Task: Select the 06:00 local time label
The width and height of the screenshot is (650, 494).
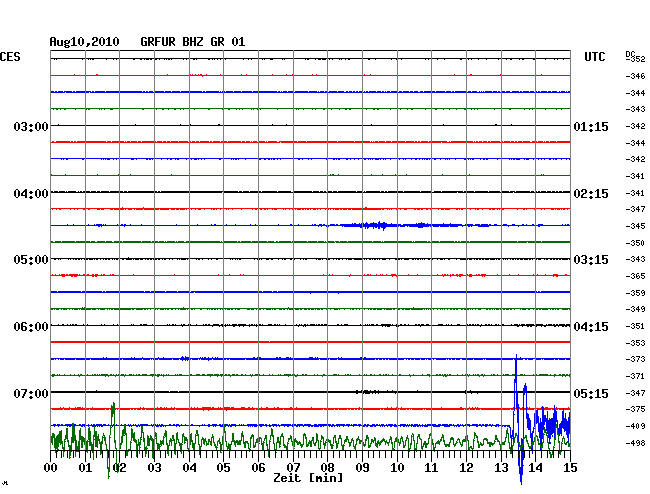Action: click(31, 327)
